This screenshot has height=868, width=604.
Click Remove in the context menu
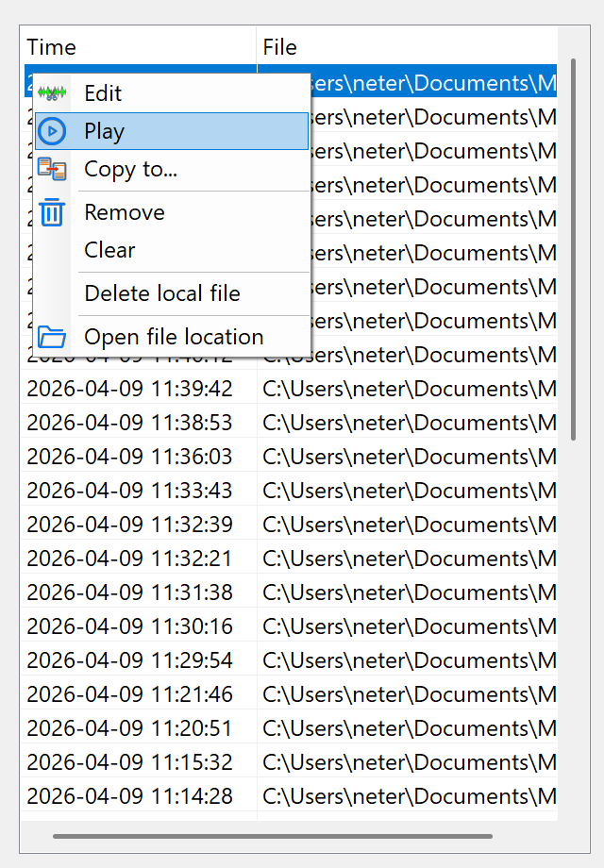coord(124,212)
